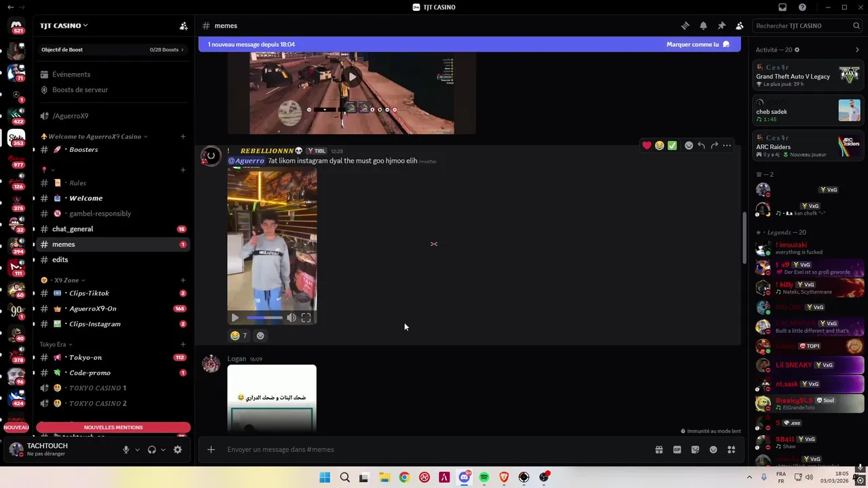Open Chrome from the taskbar
This screenshot has height=488, width=868.
tap(404, 477)
